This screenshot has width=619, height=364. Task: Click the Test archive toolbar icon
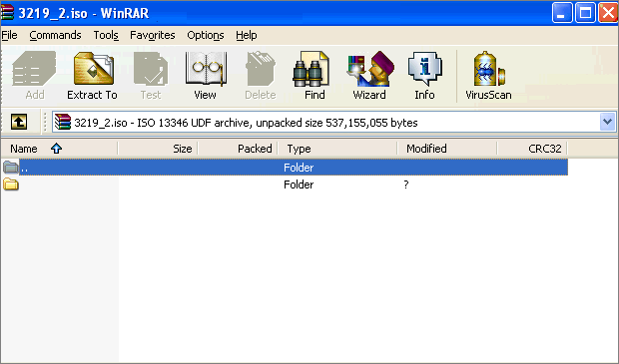[x=151, y=75]
